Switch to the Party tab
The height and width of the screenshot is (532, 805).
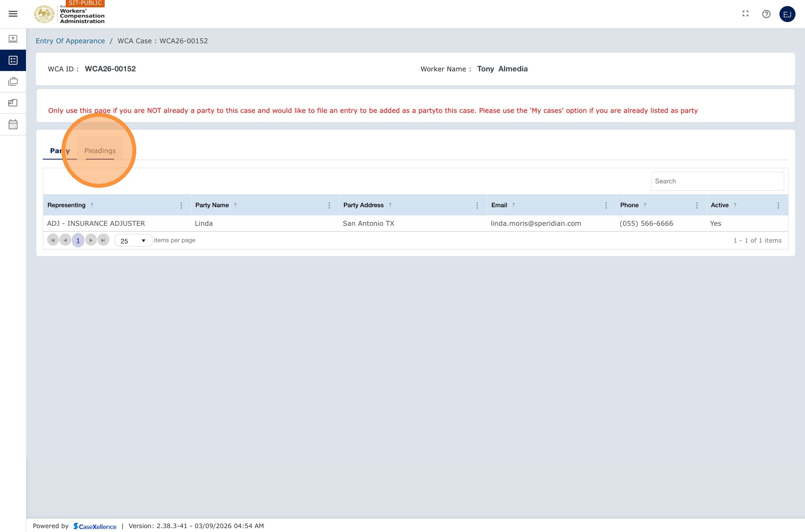tap(60, 151)
